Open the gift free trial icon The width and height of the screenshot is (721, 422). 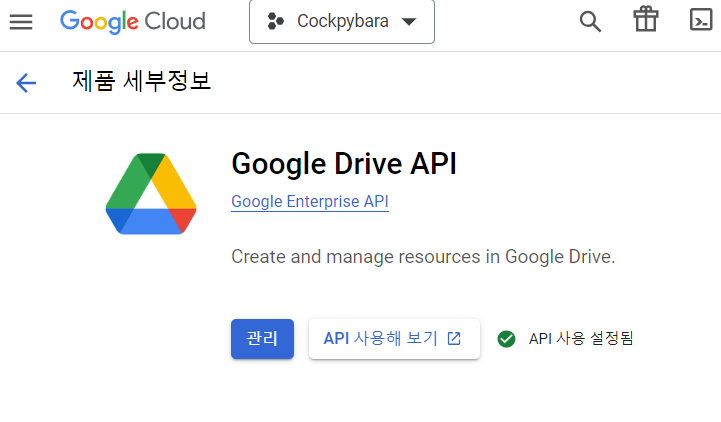(x=646, y=19)
